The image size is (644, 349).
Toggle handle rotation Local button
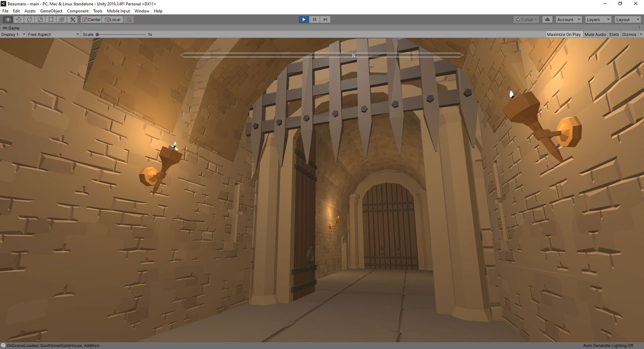pyautogui.click(x=113, y=19)
